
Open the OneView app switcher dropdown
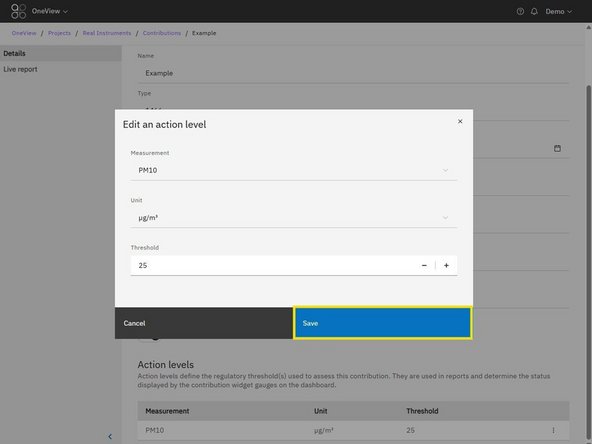pos(50,11)
